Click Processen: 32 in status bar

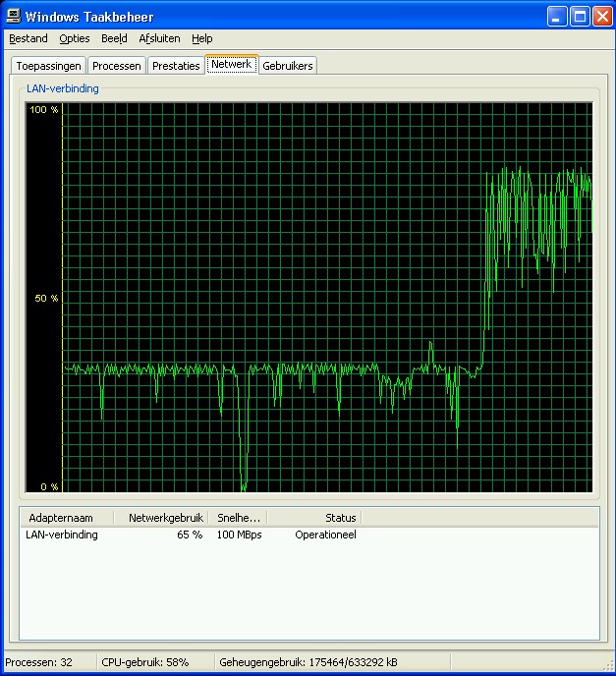(x=38, y=662)
